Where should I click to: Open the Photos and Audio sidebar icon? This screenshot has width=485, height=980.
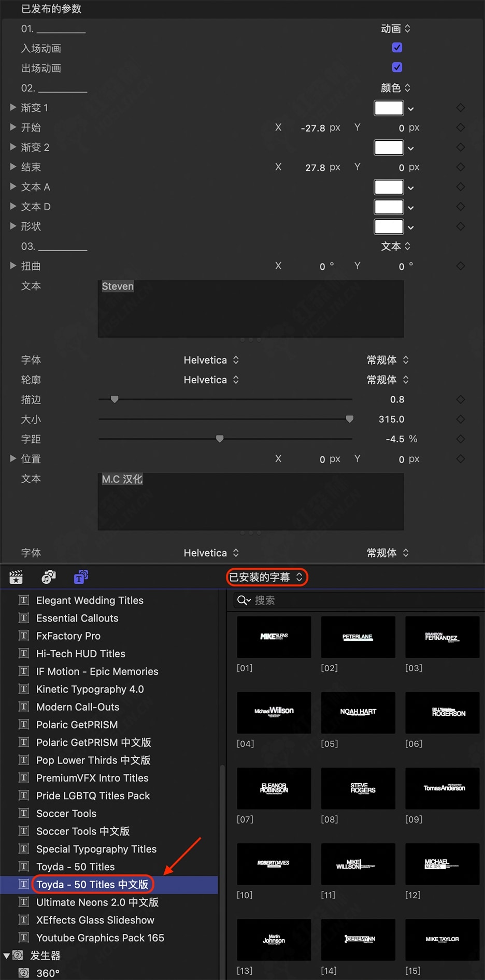click(49, 577)
